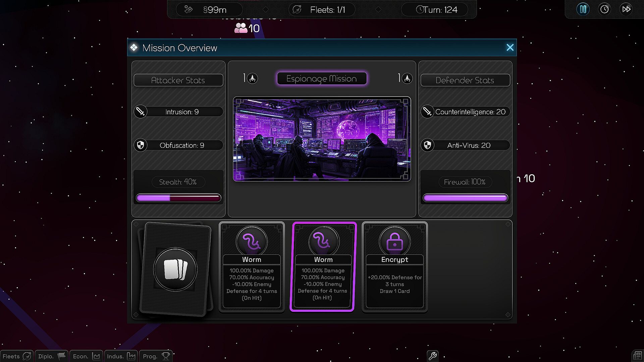Image resolution: width=644 pixels, height=362 pixels.
Task: Draw from the card deck
Action: coord(175,269)
